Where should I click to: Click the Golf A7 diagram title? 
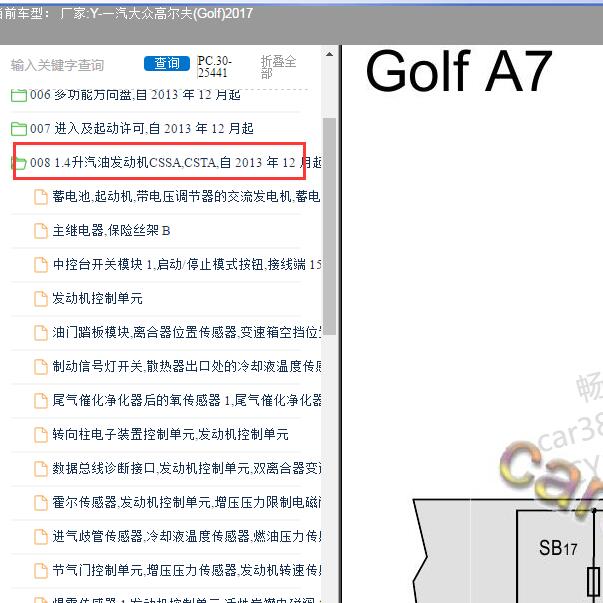tap(458, 71)
